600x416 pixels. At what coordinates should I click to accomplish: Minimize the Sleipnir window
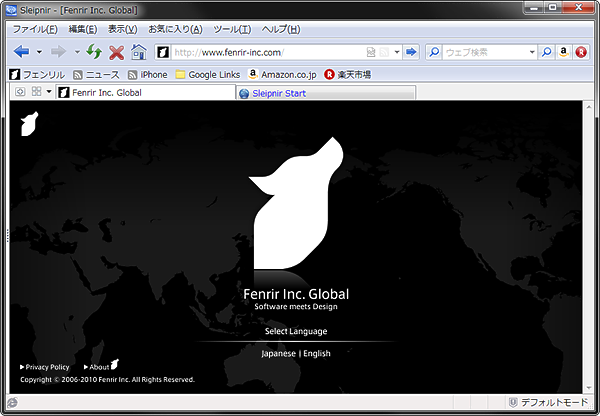coord(534,8)
